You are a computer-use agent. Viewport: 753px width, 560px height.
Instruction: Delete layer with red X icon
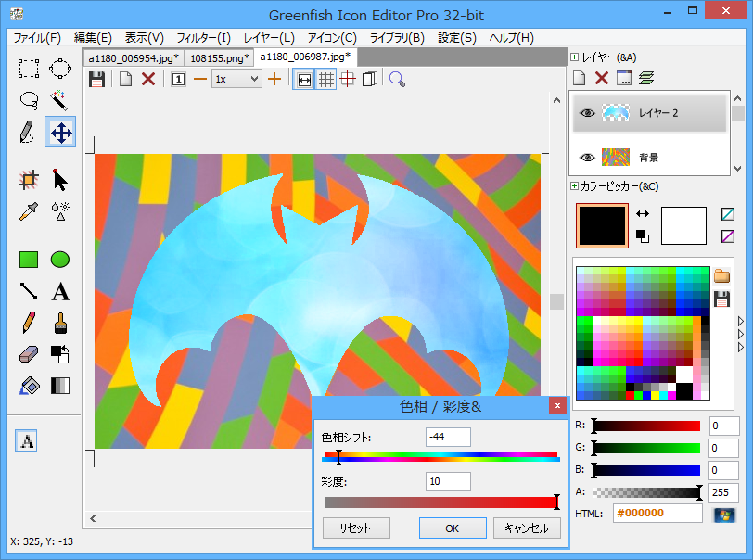point(601,78)
